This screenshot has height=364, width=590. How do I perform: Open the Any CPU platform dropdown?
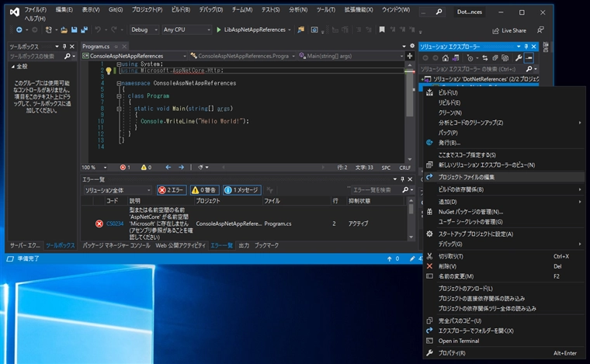click(187, 29)
